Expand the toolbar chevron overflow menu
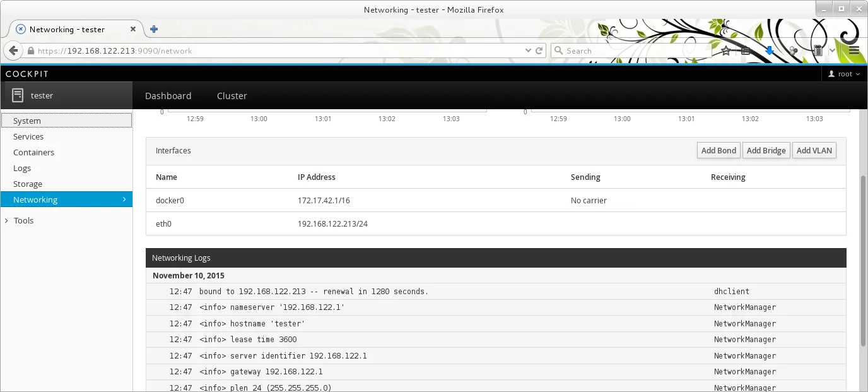This screenshot has width=868, height=392. tap(832, 50)
